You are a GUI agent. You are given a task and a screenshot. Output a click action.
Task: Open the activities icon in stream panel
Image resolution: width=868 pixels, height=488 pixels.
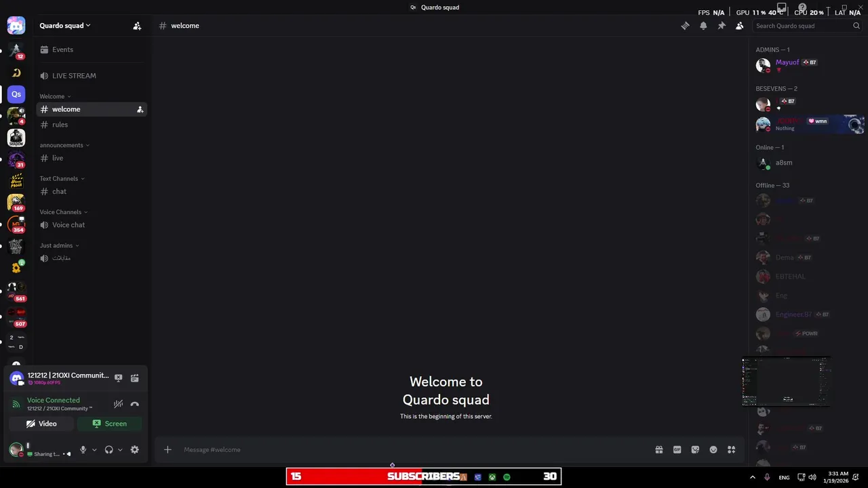pos(134,378)
